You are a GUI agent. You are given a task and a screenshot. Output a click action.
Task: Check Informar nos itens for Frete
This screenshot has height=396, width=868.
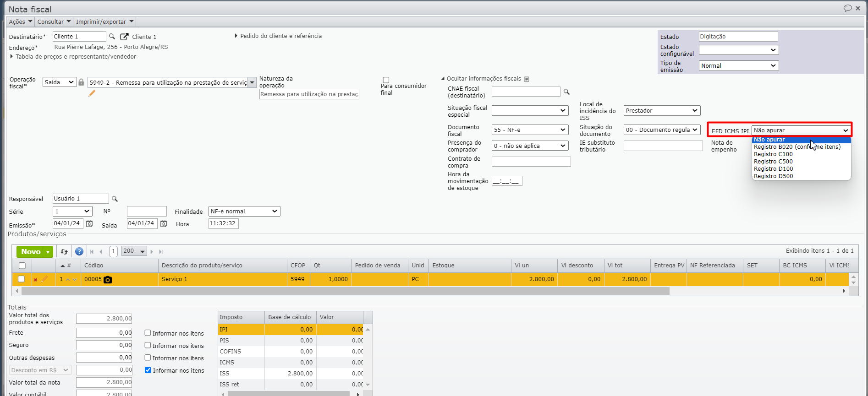[148, 333]
